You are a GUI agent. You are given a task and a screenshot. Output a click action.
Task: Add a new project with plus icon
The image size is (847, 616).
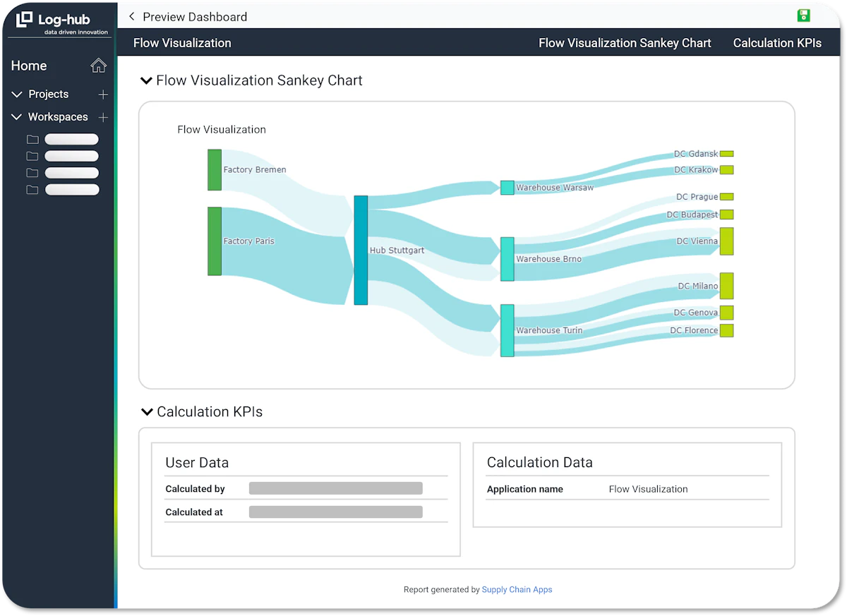pos(103,95)
